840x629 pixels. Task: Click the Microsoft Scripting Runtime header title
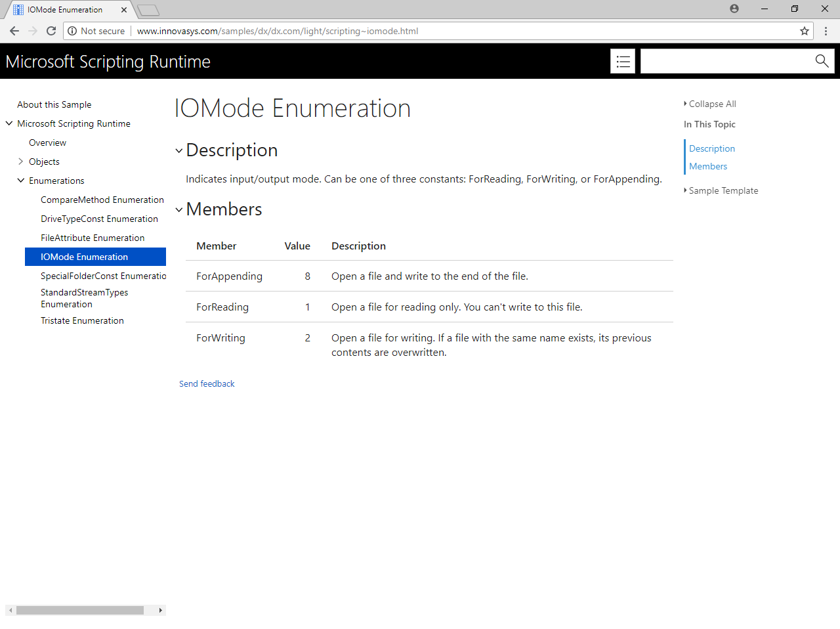click(108, 62)
